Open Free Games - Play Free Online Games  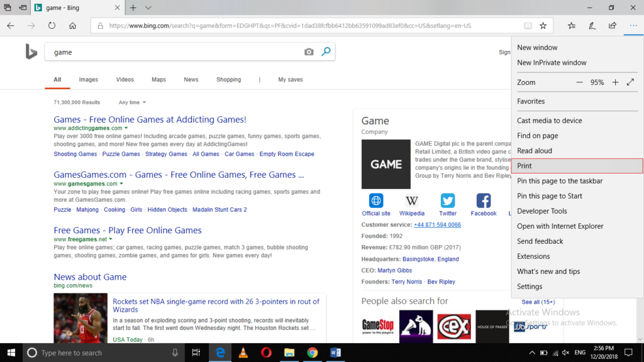pyautogui.click(x=127, y=230)
